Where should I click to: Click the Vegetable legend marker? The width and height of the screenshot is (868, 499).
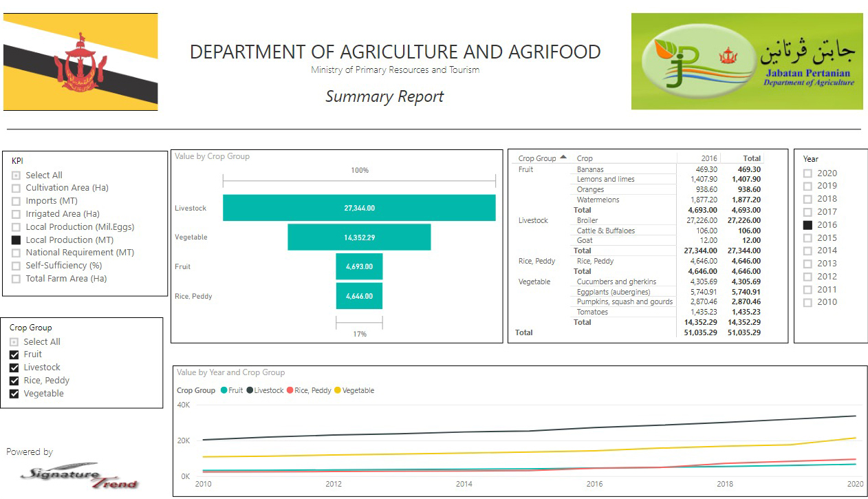337,390
